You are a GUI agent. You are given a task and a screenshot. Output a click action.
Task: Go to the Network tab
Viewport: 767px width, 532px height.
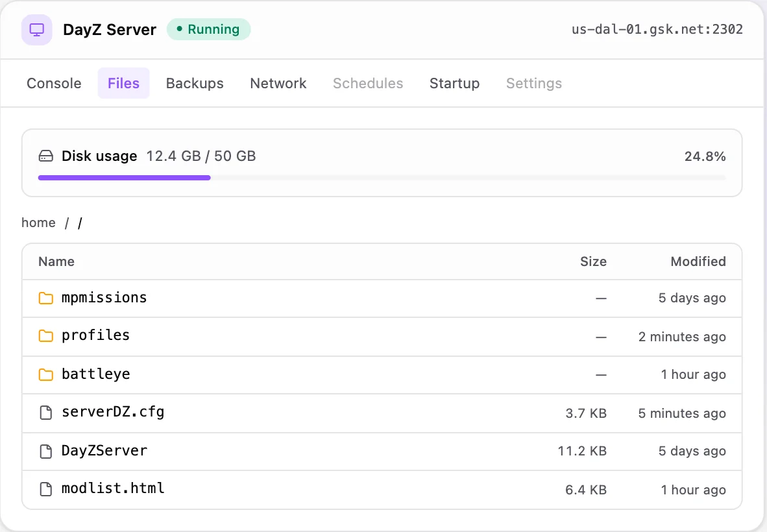[278, 83]
